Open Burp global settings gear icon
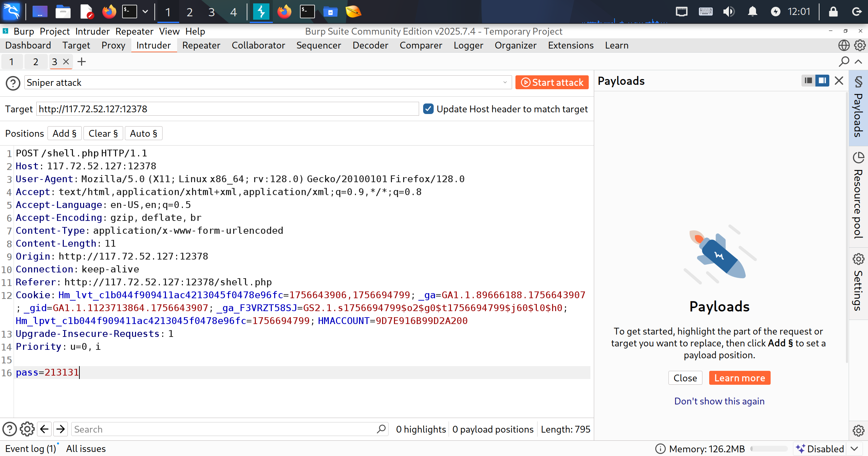Viewport: 868px width, 456px height. (x=860, y=45)
